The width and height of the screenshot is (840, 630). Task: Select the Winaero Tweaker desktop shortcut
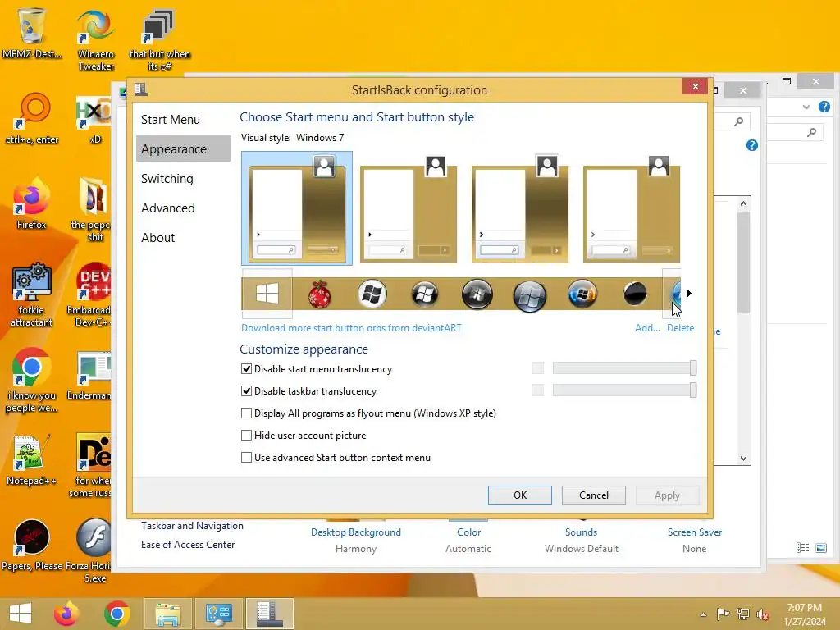click(96, 40)
